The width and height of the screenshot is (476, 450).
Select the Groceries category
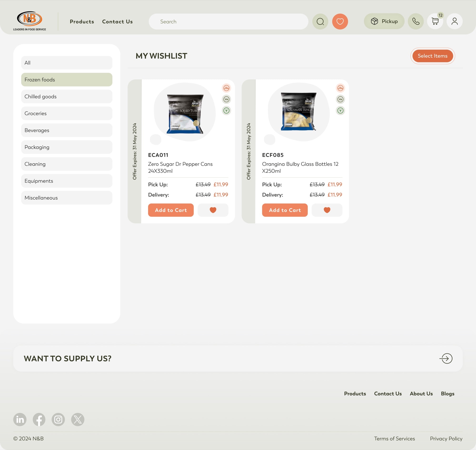tap(67, 113)
